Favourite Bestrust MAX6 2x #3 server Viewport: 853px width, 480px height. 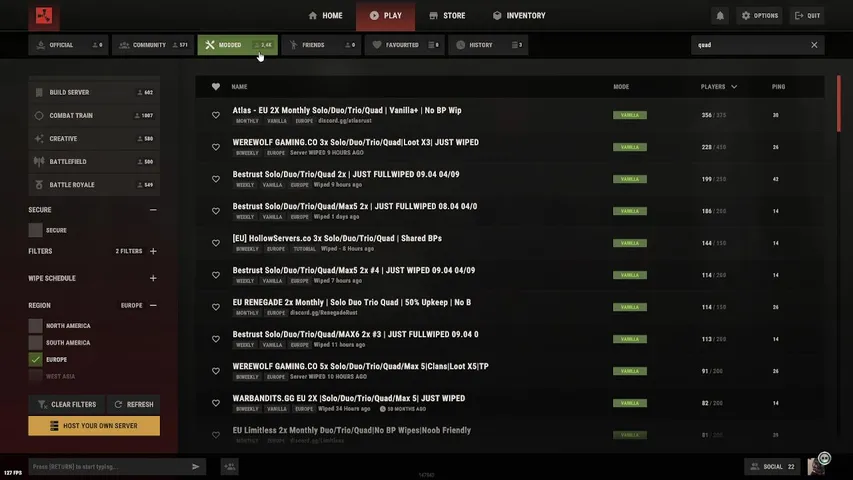[x=216, y=339]
